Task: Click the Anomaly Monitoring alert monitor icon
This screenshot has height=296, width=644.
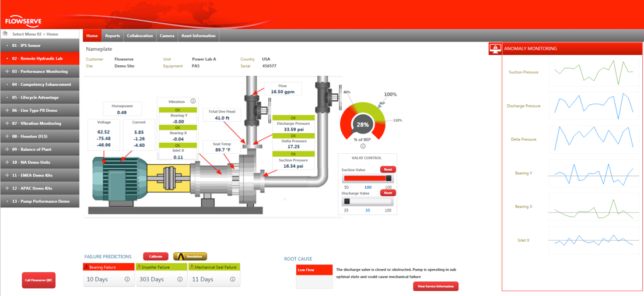Action: coord(495,48)
